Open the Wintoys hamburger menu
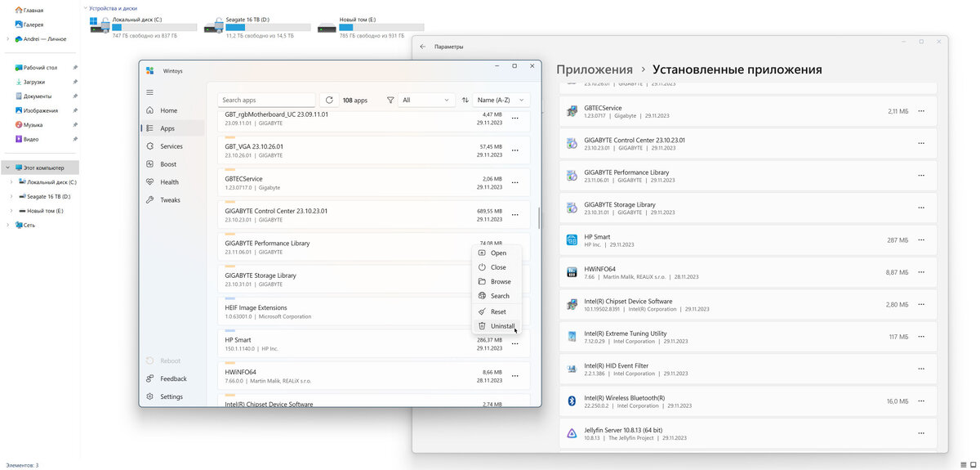 click(149, 92)
